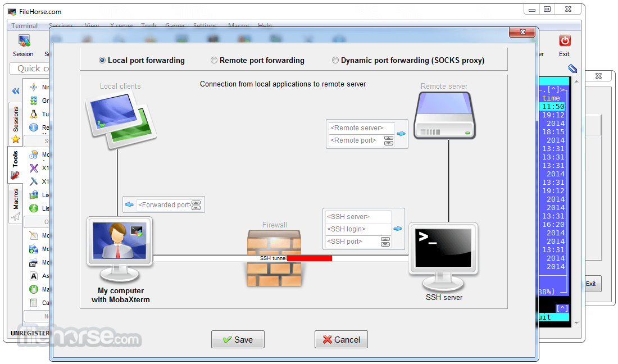Image resolution: width=618 pixels, height=364 pixels.
Task: Click the 18:15 entry in terminal list
Action: [x=553, y=132]
